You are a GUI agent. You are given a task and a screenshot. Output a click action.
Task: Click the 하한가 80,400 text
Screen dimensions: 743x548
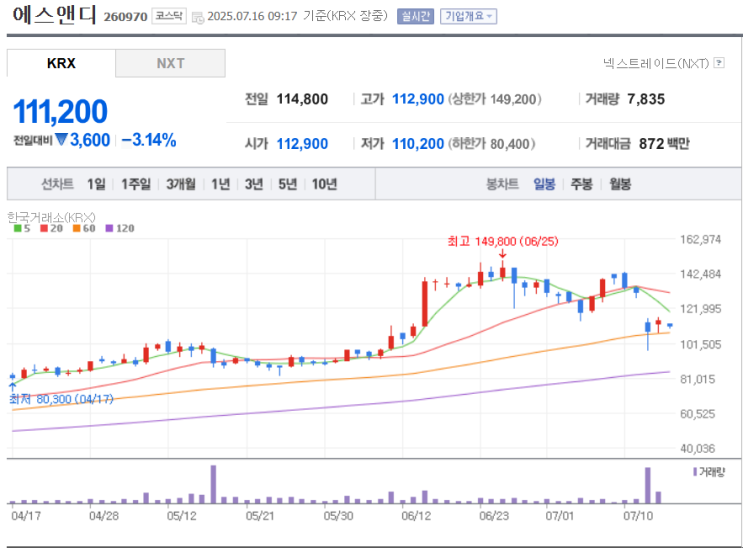[492, 144]
